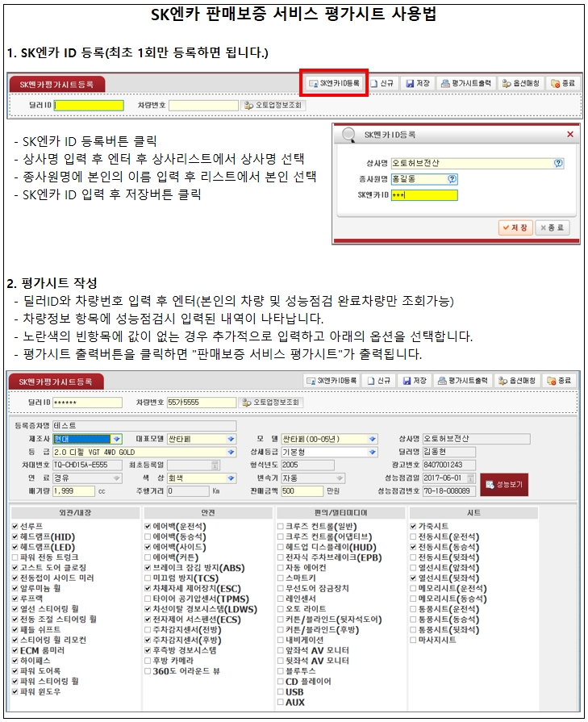This screenshot has height=722, width=588.
Task: Check 마사지시트 checkbox
Action: point(413,640)
